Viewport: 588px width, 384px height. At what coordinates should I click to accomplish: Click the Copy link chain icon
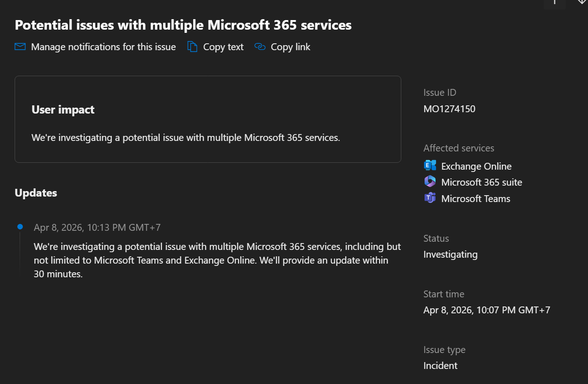point(260,47)
